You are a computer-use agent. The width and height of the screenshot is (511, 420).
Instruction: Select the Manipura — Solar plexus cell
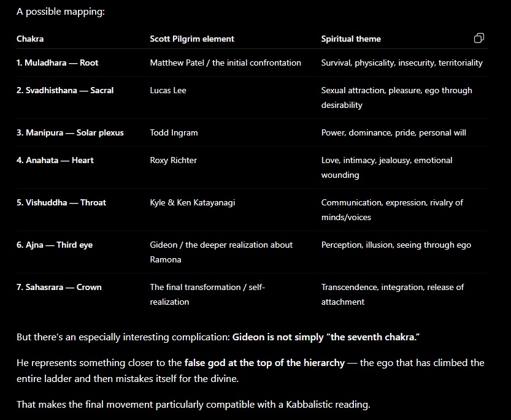(x=70, y=132)
